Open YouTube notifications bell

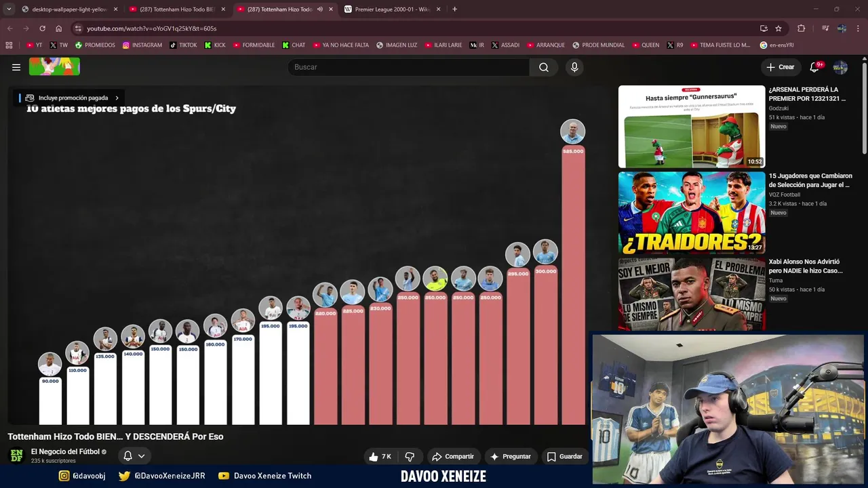tap(816, 67)
